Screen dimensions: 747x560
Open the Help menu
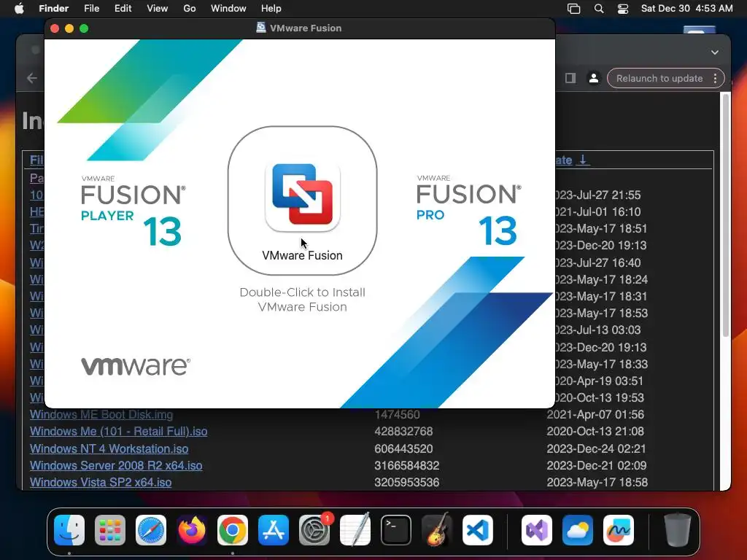click(x=271, y=9)
